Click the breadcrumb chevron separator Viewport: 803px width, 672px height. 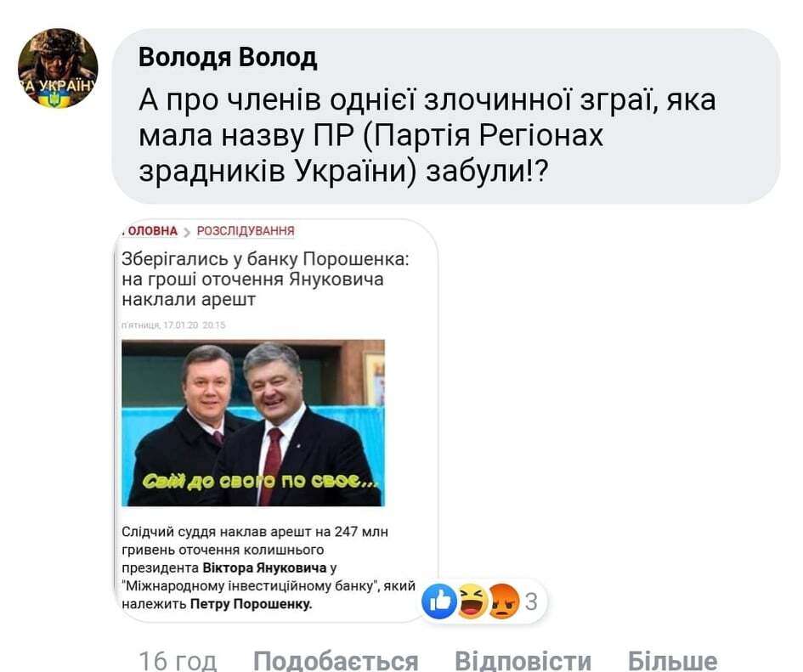click(187, 233)
